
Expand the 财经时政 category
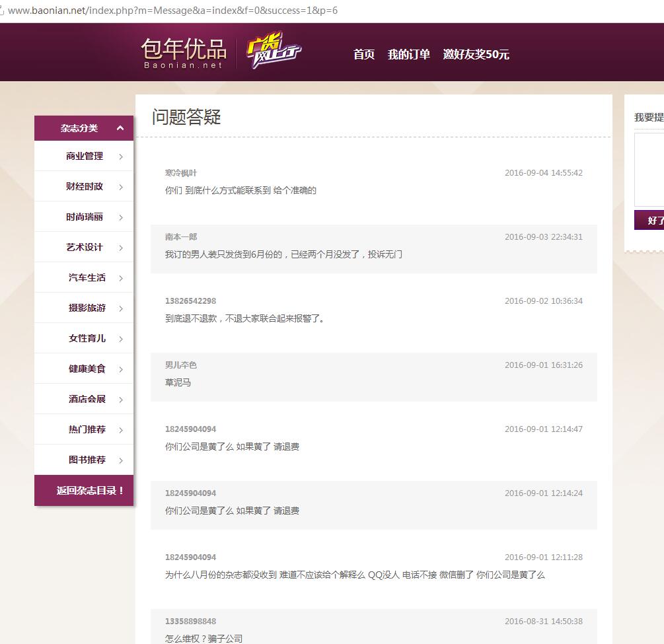point(84,186)
